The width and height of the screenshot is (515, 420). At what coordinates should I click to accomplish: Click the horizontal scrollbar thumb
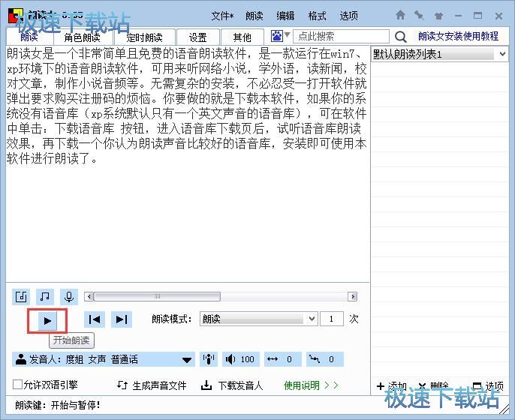(158, 297)
